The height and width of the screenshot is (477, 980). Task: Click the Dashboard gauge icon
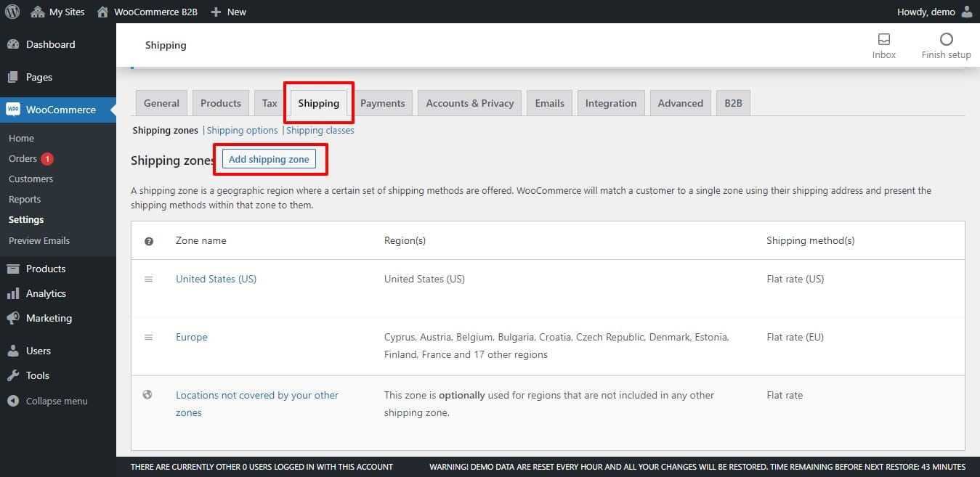click(13, 44)
